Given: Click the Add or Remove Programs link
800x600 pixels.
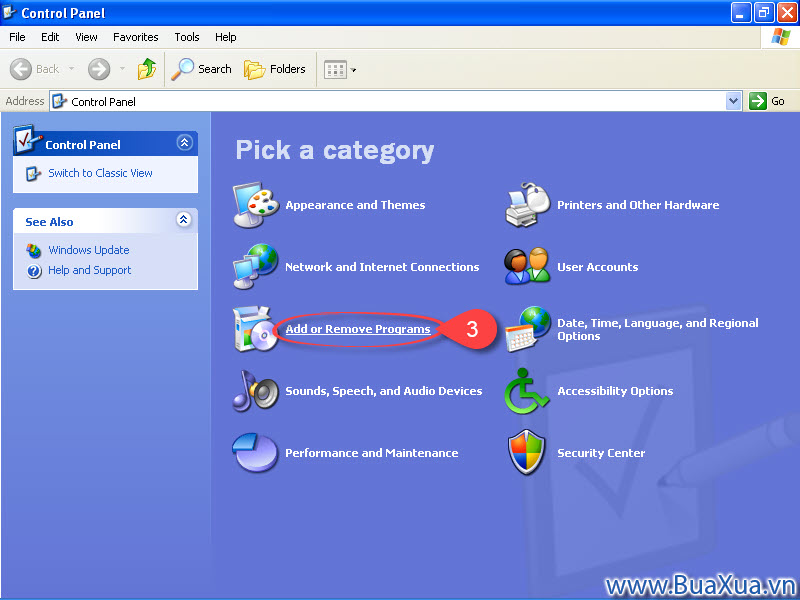Looking at the screenshot, I should 358,329.
